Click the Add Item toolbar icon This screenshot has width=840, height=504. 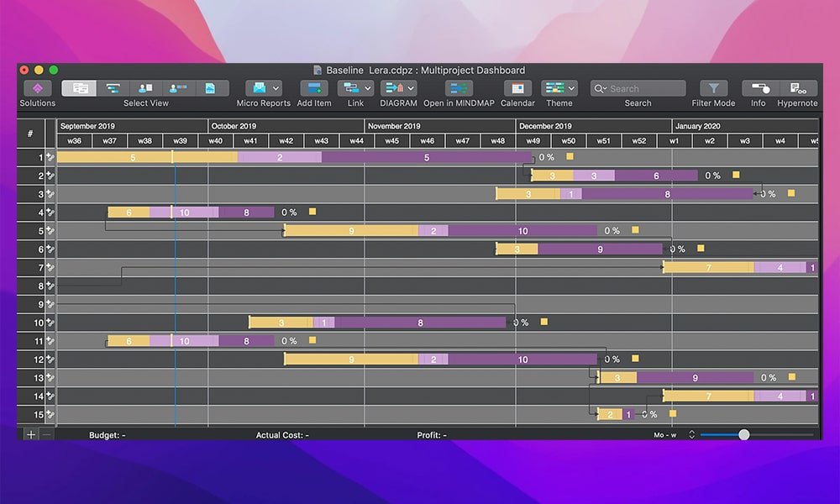coord(314,88)
